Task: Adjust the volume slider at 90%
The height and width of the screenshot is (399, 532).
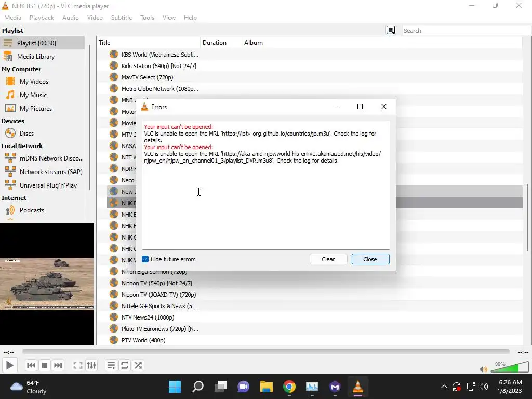Action: 509,368
